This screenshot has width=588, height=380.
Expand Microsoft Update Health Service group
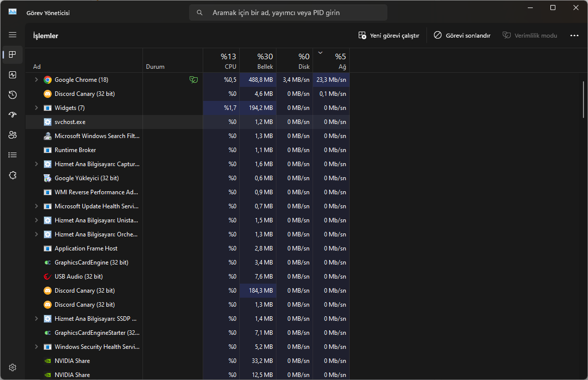point(37,206)
